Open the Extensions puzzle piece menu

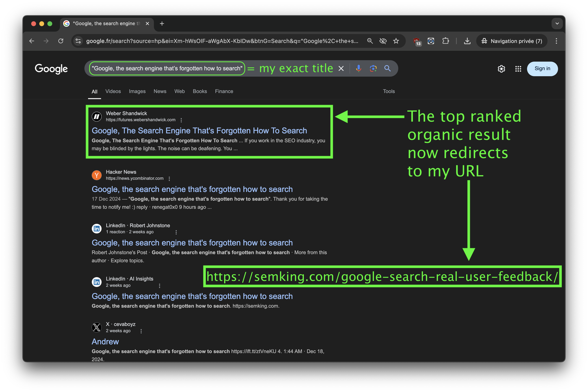tap(445, 41)
